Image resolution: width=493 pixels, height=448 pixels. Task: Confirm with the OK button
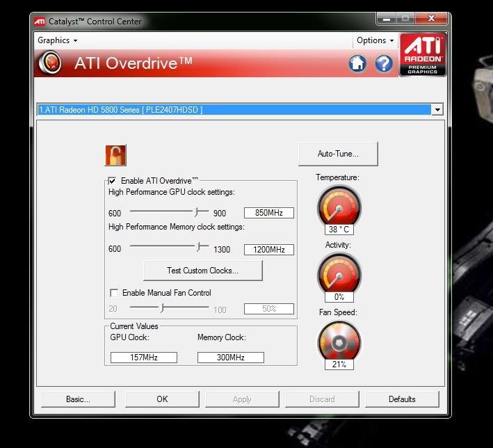pos(162,399)
